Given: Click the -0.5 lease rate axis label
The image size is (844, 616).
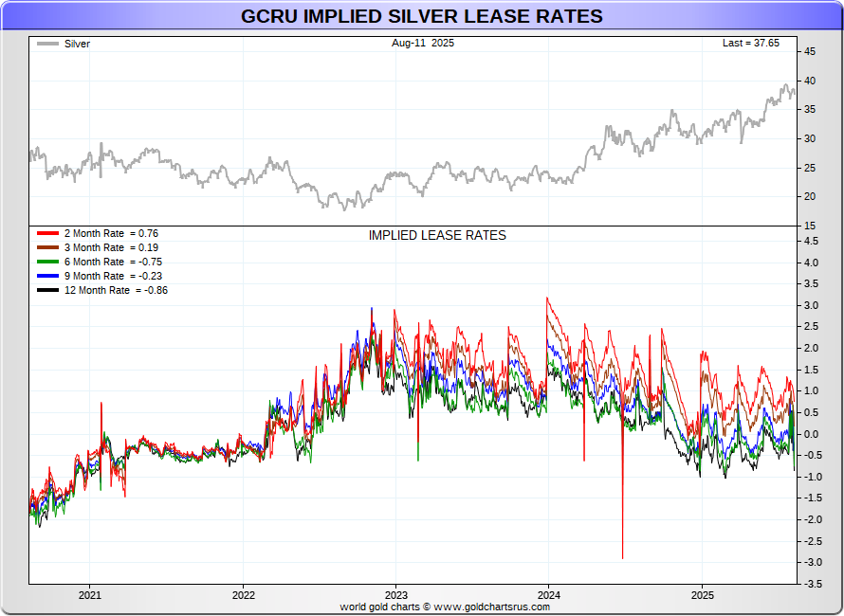Looking at the screenshot, I should pyautogui.click(x=813, y=455).
